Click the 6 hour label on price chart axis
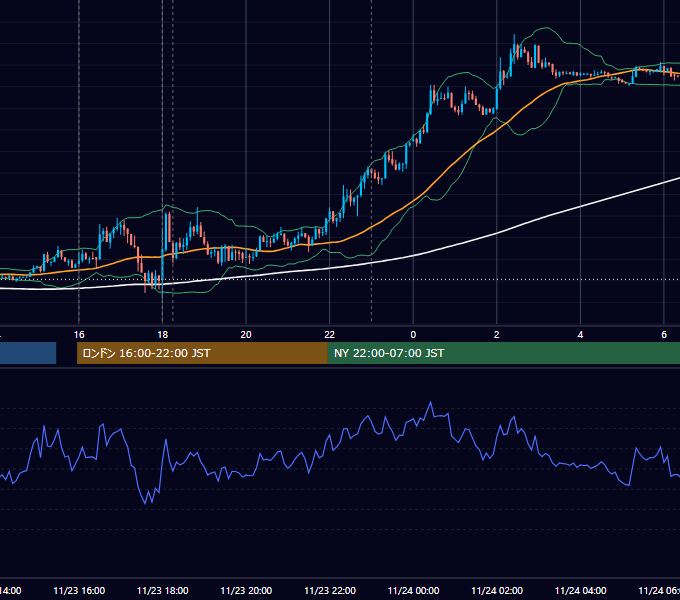680x600 pixels. tap(664, 335)
